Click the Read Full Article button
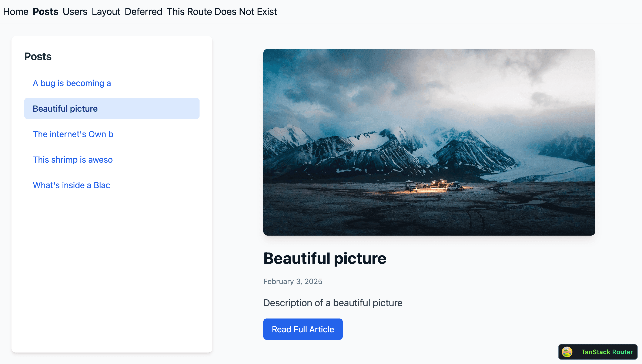This screenshot has height=364, width=642. pyautogui.click(x=303, y=329)
